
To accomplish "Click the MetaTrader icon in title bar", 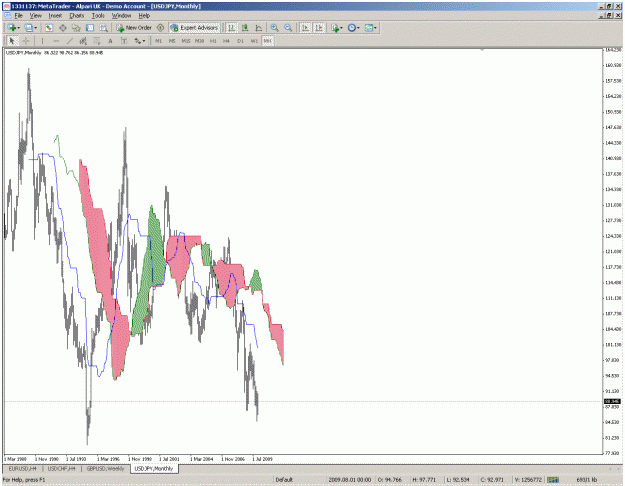I will tap(6, 6).
